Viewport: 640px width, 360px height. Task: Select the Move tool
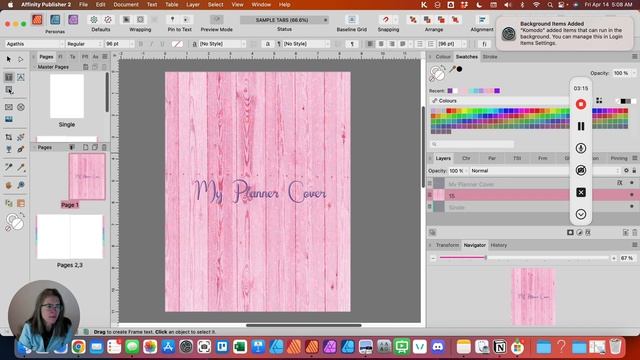pyautogui.click(x=9, y=59)
